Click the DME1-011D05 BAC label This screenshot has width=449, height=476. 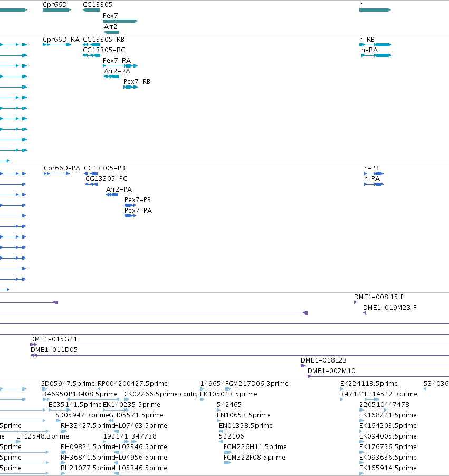tap(54, 350)
